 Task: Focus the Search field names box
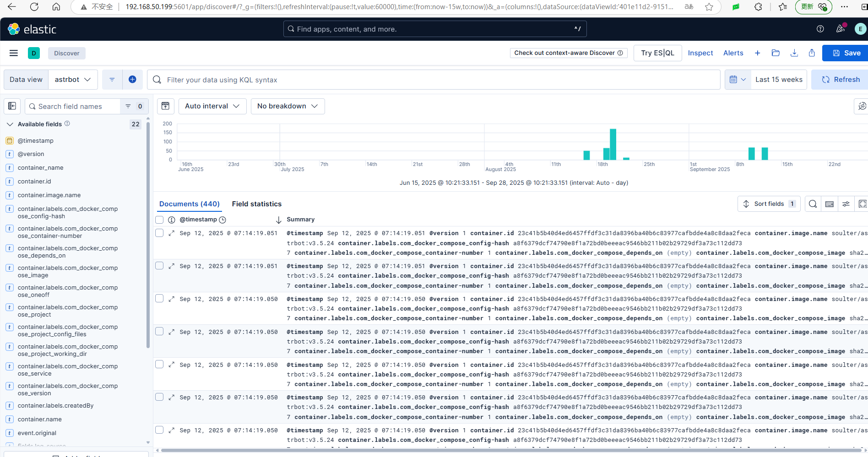pos(73,106)
